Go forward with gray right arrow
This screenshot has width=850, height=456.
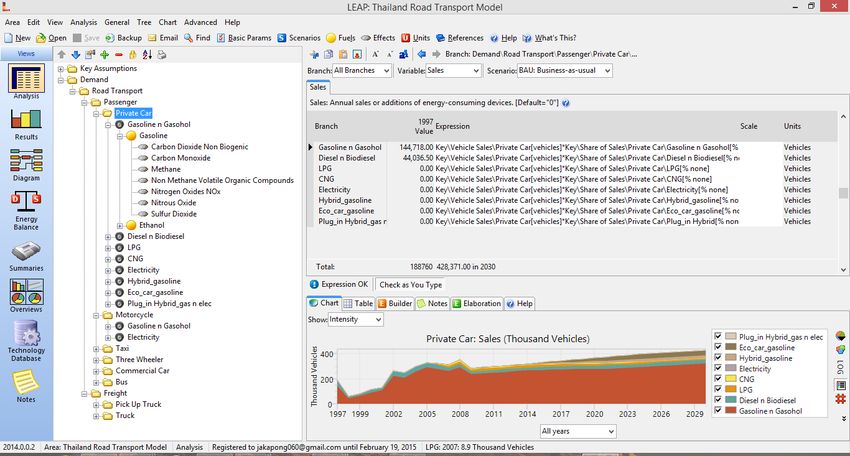coord(436,54)
